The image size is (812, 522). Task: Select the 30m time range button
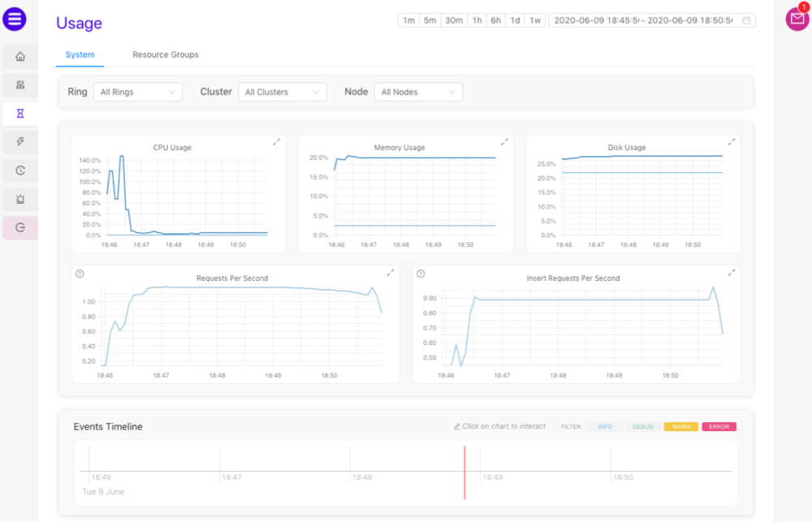454,20
